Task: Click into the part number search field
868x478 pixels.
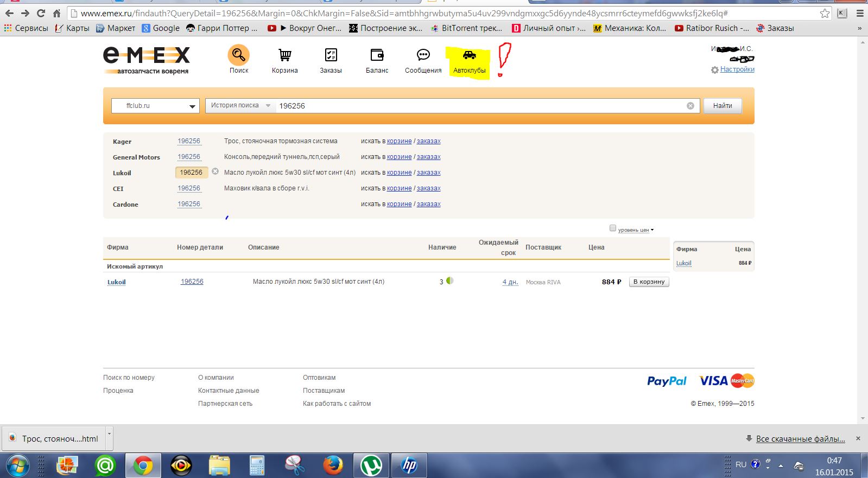Action: 480,106
